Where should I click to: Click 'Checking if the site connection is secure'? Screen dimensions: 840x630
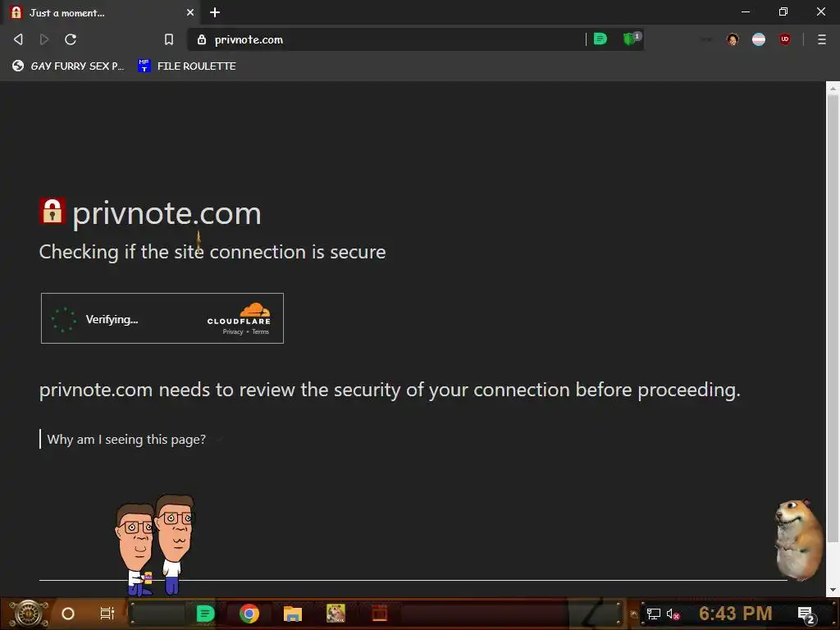(x=212, y=252)
